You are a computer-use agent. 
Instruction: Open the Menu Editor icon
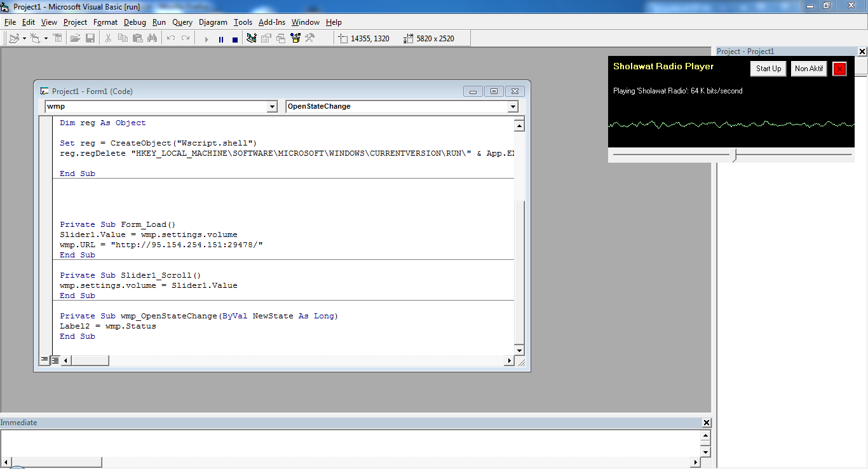click(57, 38)
